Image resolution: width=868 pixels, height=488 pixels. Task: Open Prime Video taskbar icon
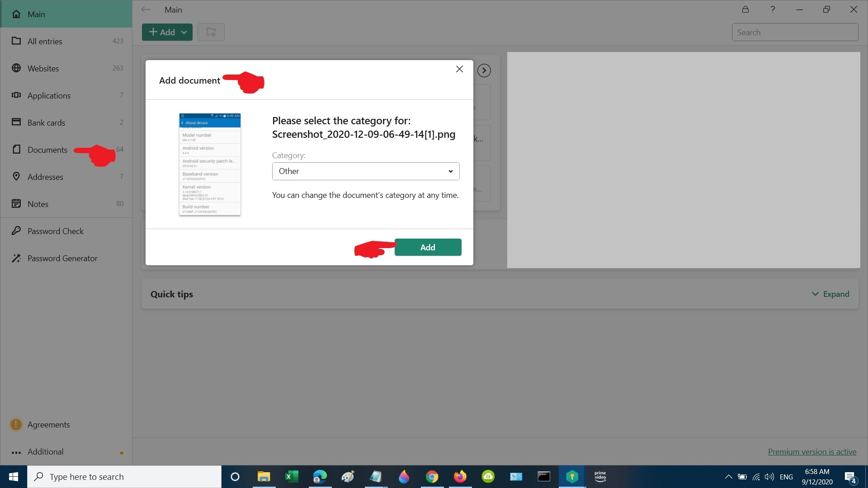click(x=600, y=477)
